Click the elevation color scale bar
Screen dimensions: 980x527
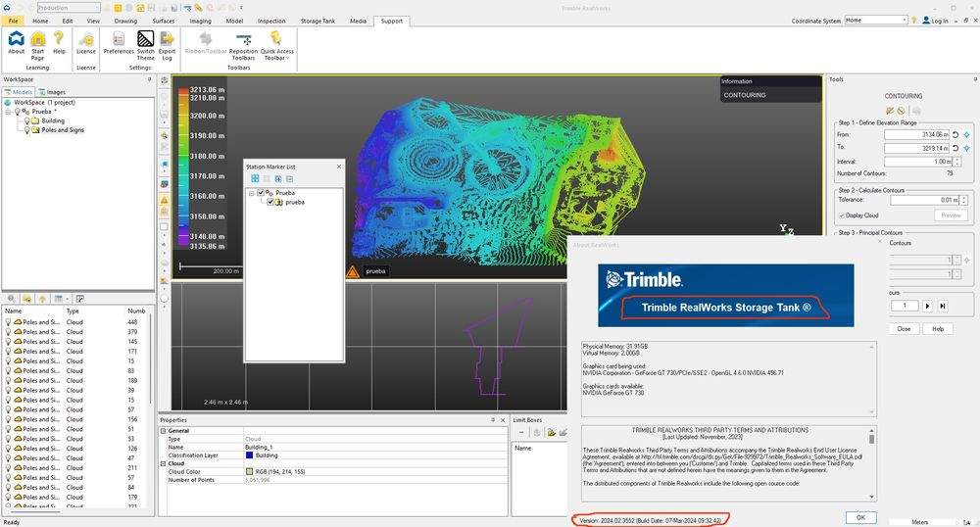click(183, 168)
